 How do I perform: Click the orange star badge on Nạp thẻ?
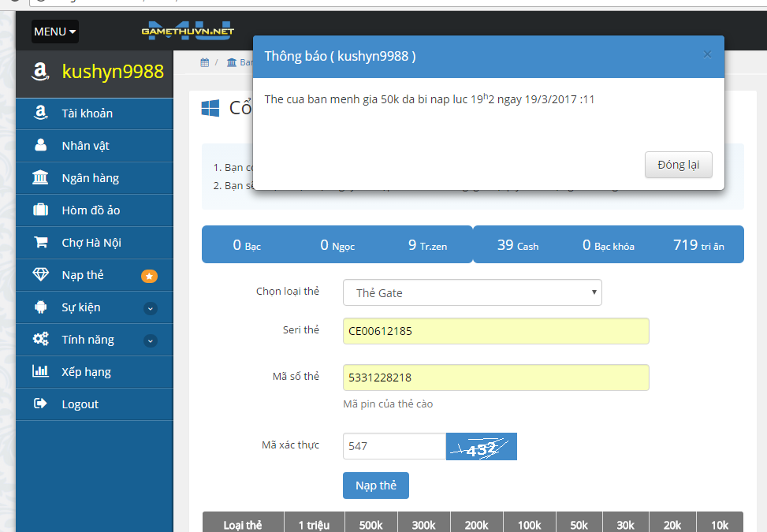click(x=149, y=277)
